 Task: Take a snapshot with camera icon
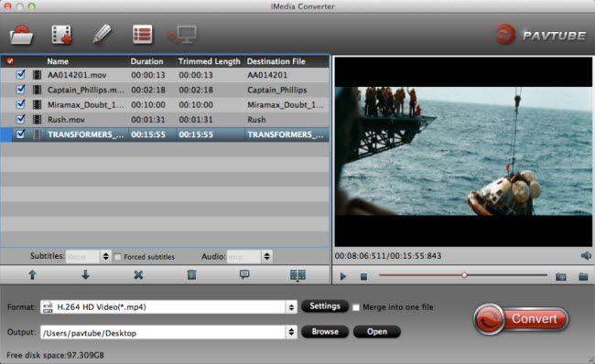(561, 276)
